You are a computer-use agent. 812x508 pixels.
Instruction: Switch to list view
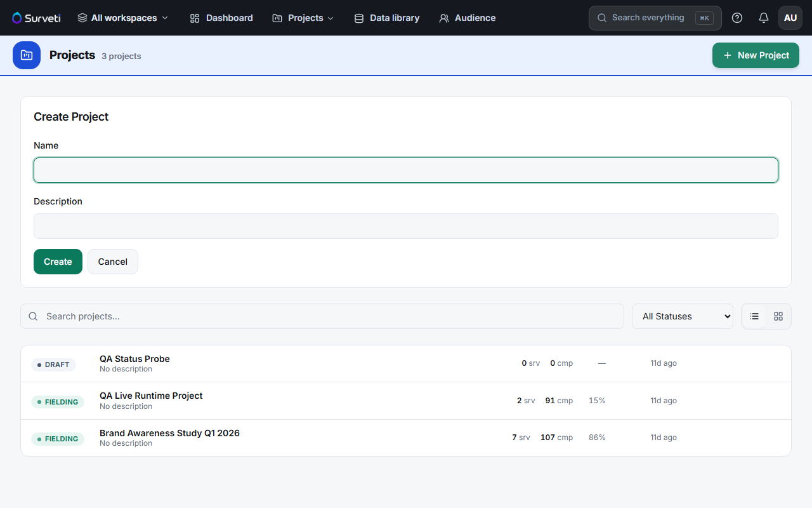pos(754,316)
